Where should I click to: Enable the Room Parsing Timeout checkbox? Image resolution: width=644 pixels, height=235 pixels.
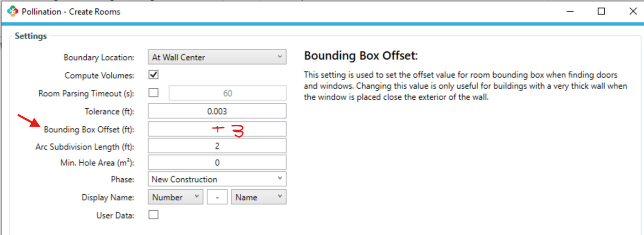point(154,93)
